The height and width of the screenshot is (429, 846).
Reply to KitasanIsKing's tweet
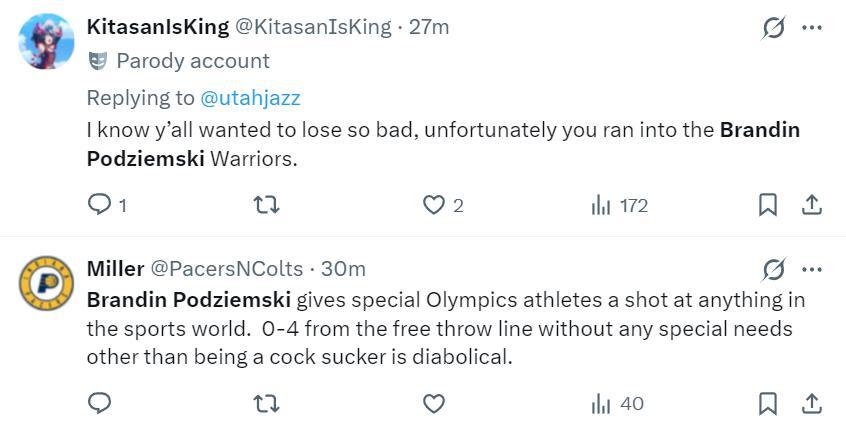click(100, 205)
